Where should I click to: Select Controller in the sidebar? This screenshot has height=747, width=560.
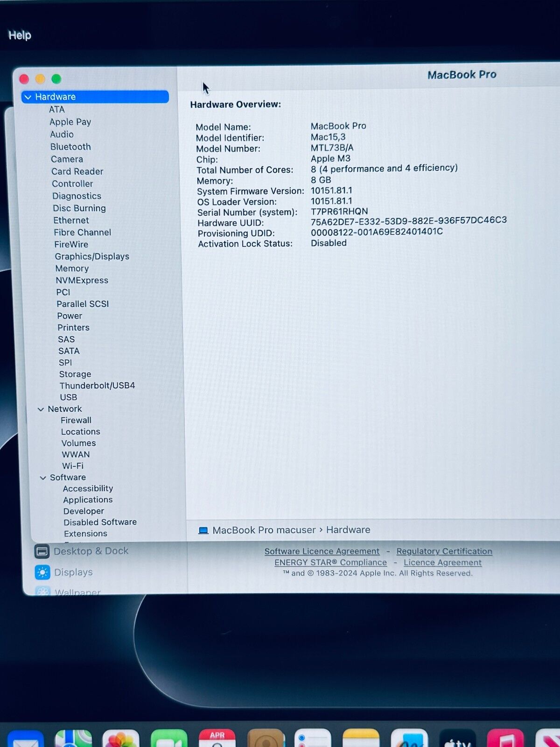pos(72,184)
